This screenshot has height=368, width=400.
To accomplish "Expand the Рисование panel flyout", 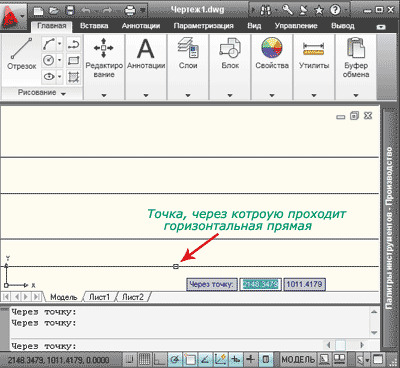I will pos(41,93).
